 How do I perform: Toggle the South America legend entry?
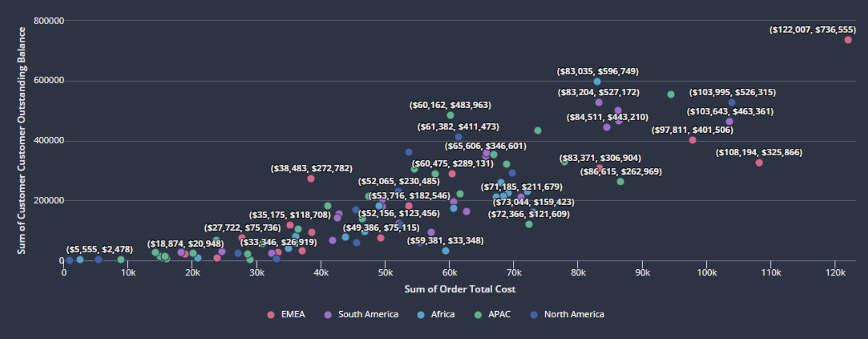point(362,315)
